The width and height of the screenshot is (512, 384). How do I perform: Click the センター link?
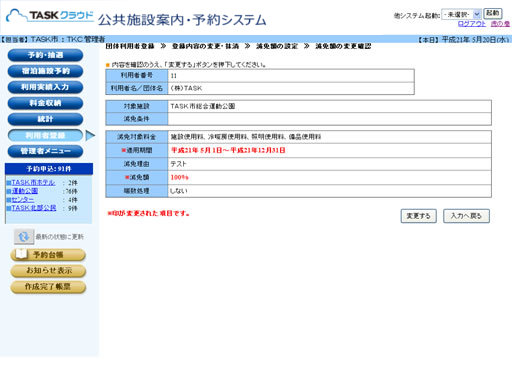pyautogui.click(x=23, y=199)
